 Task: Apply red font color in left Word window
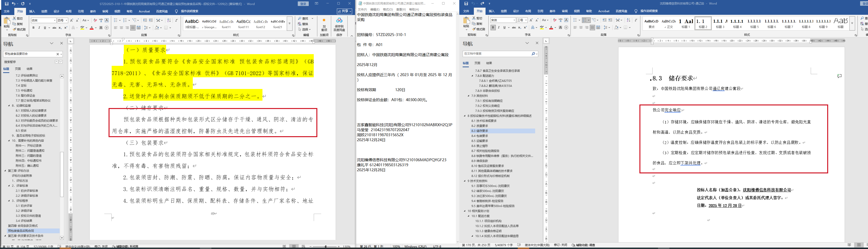pos(92,28)
